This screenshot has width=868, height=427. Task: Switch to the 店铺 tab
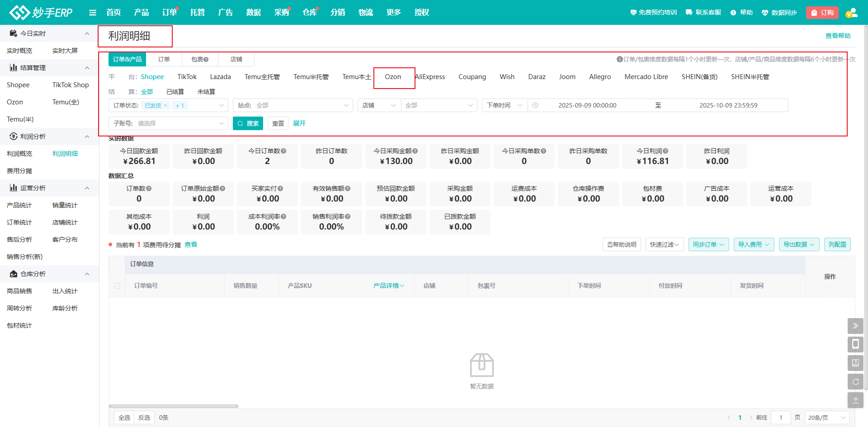coord(236,59)
